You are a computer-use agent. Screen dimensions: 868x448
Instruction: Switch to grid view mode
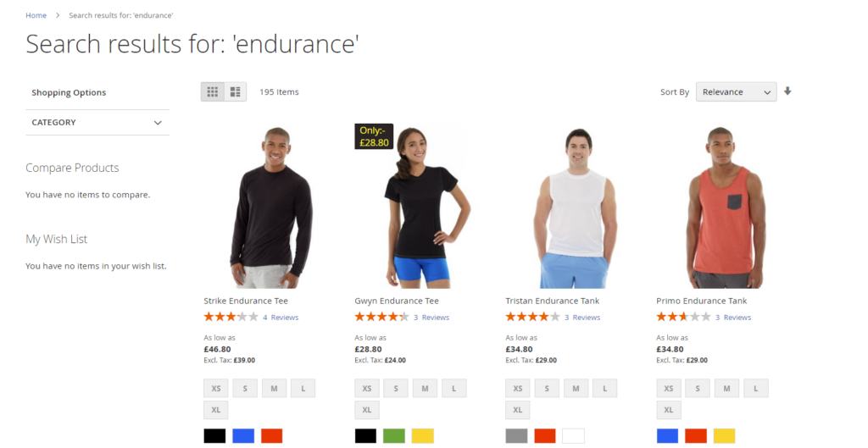tap(213, 91)
